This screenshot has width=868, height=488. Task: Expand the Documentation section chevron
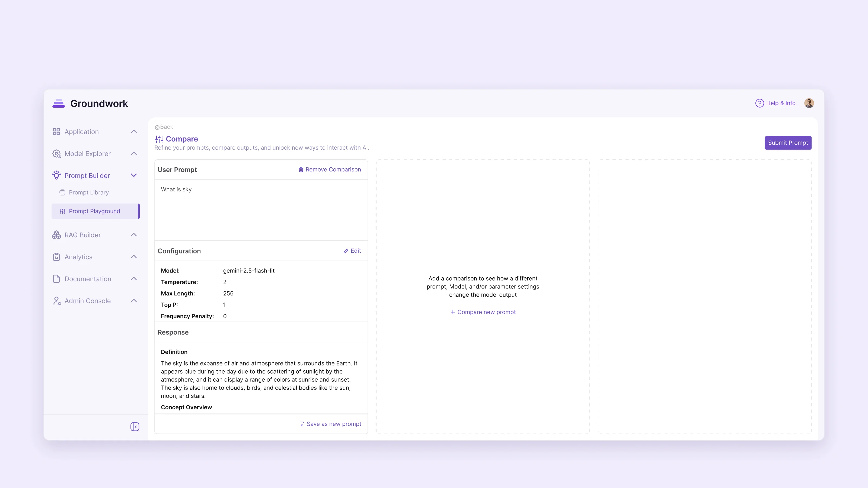pos(134,278)
